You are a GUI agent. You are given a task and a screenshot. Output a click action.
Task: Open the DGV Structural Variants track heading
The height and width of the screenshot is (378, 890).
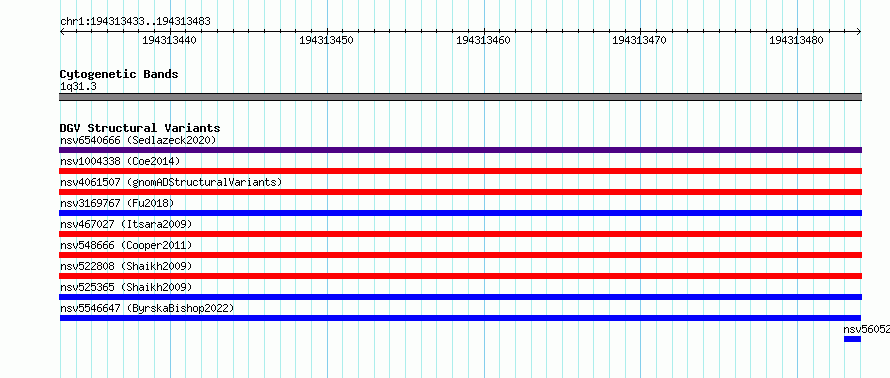click(140, 128)
